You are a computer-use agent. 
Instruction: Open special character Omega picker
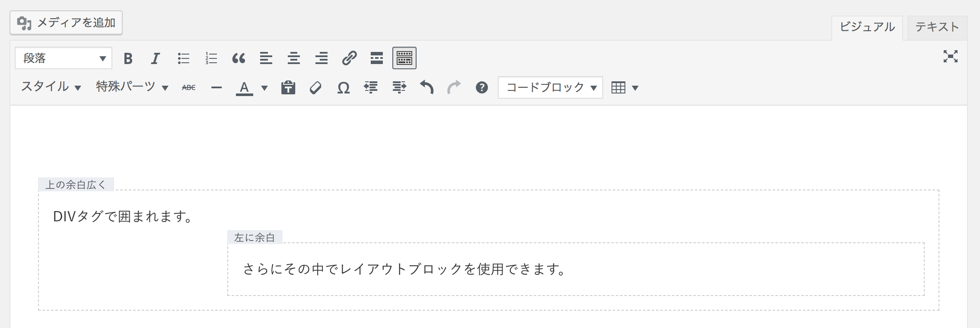click(x=344, y=87)
